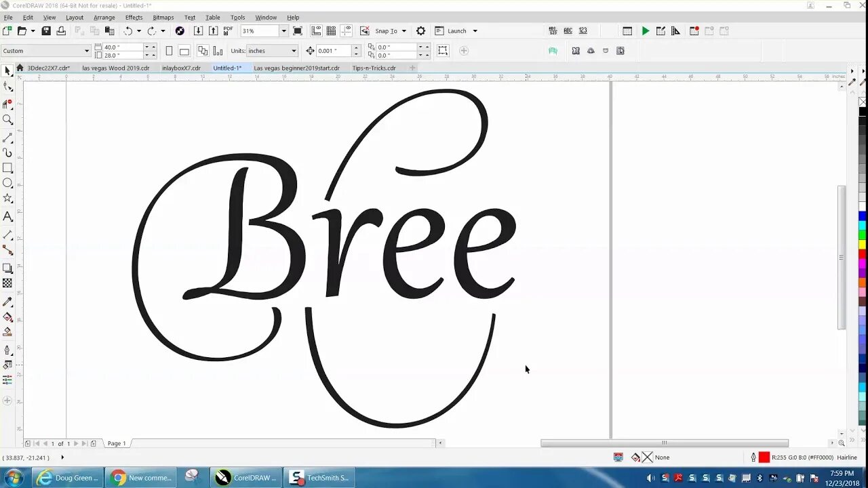Select the Rectangle tool
The width and height of the screenshot is (868, 488).
click(7, 168)
